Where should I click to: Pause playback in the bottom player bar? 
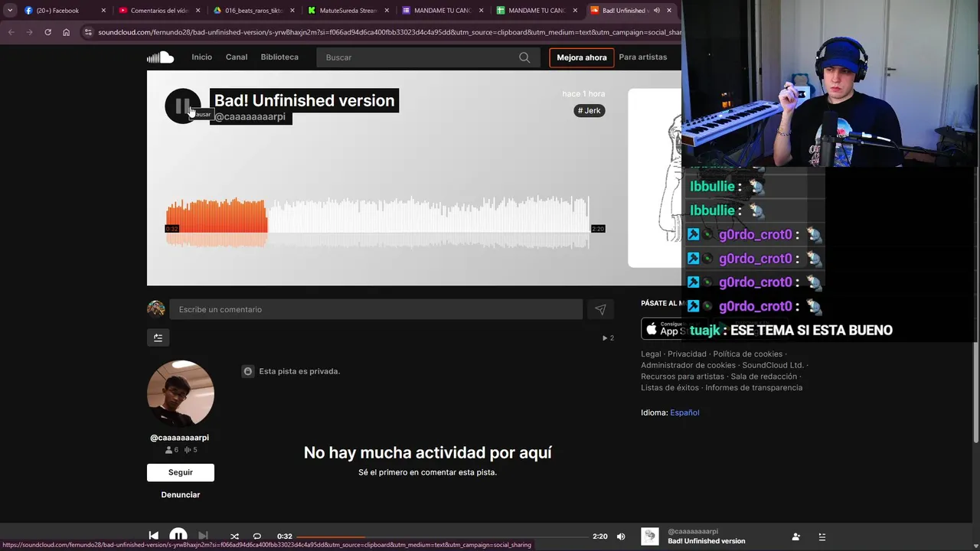[178, 536]
